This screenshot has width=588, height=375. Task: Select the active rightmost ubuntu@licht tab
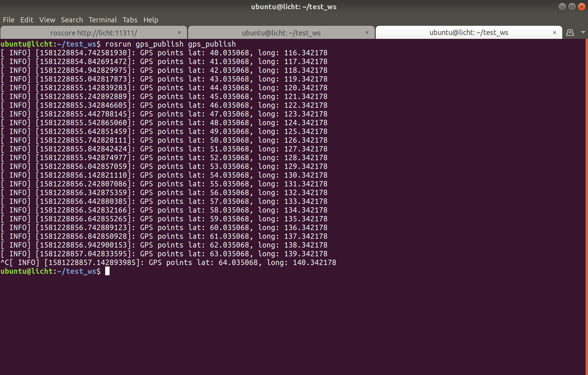point(469,33)
